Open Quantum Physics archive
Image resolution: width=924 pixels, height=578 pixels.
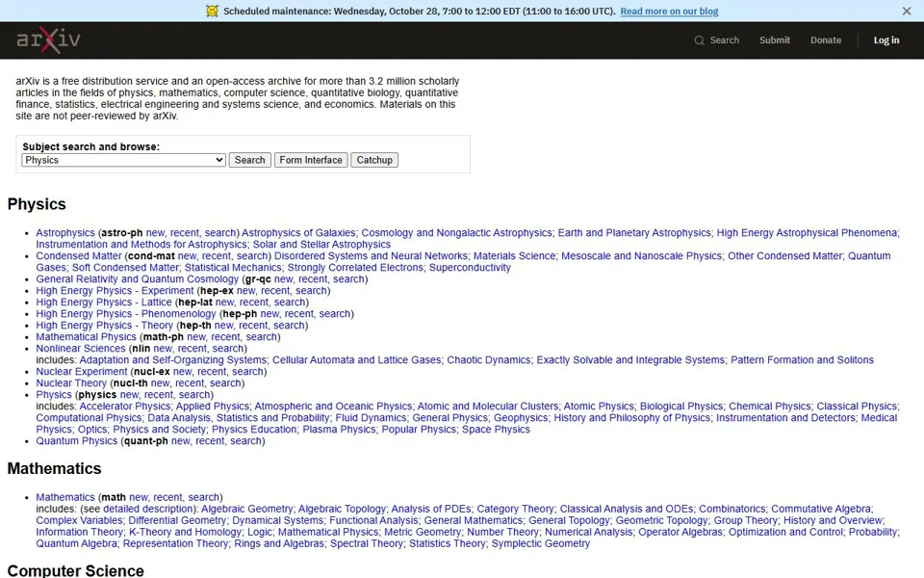[77, 440]
